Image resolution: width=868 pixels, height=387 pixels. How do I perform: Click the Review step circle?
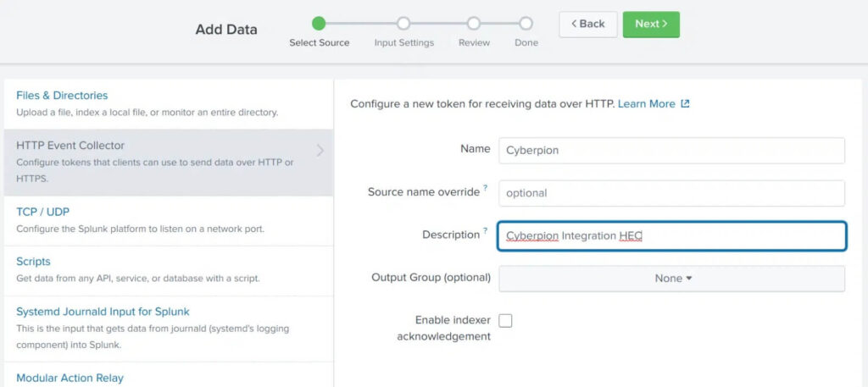[473, 23]
